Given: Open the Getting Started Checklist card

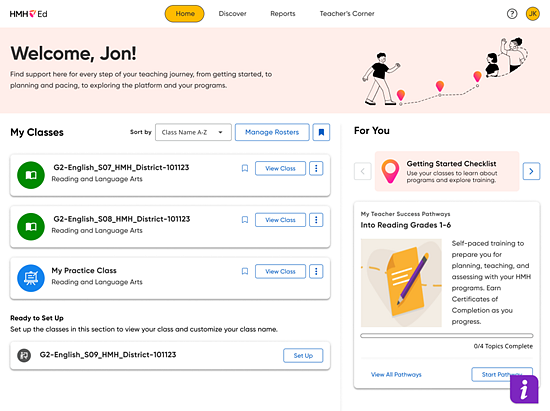Looking at the screenshot, I should click(447, 171).
